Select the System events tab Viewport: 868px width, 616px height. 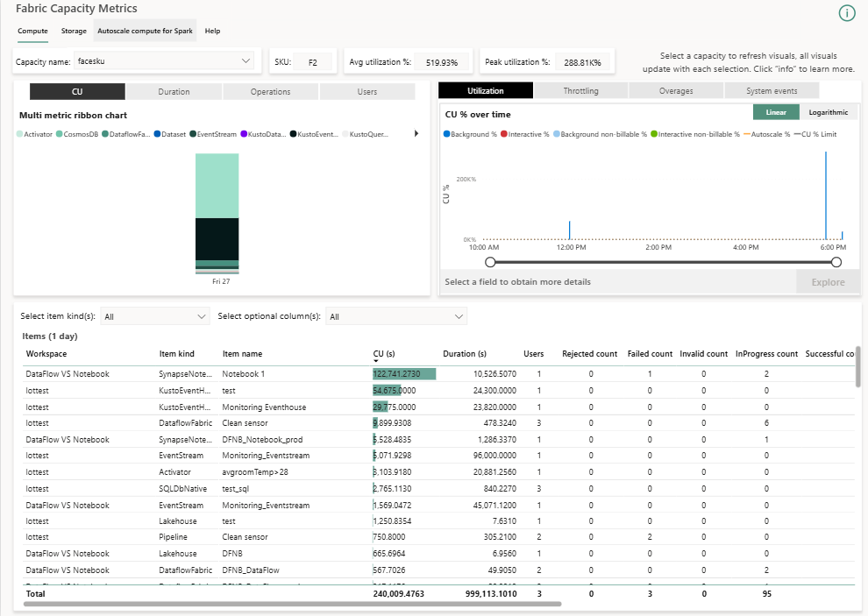[772, 90]
